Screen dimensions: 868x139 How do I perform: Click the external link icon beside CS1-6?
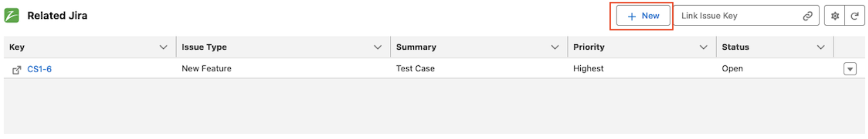16,70
